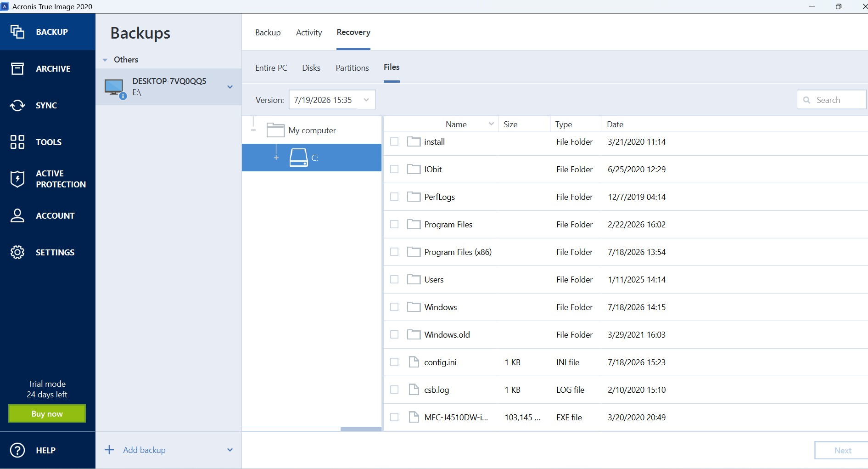868x469 pixels.
Task: Click the config.ini file icon
Action: [x=414, y=362]
